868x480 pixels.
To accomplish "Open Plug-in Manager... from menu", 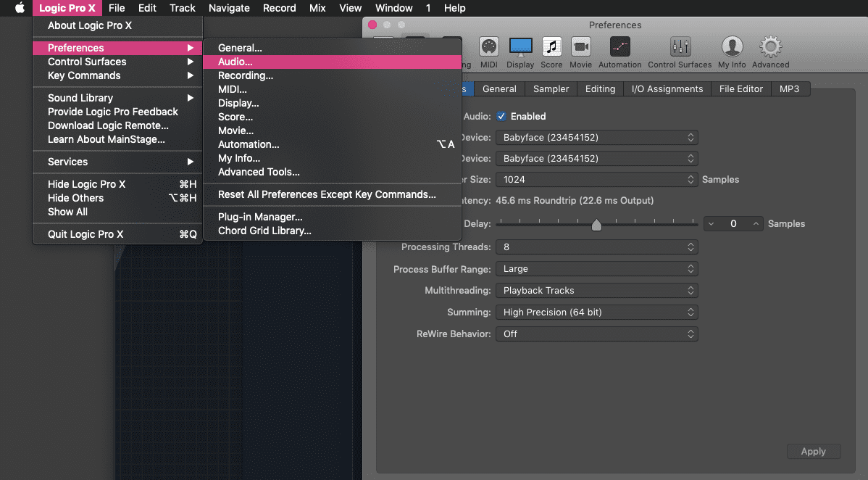I will 332,217.
